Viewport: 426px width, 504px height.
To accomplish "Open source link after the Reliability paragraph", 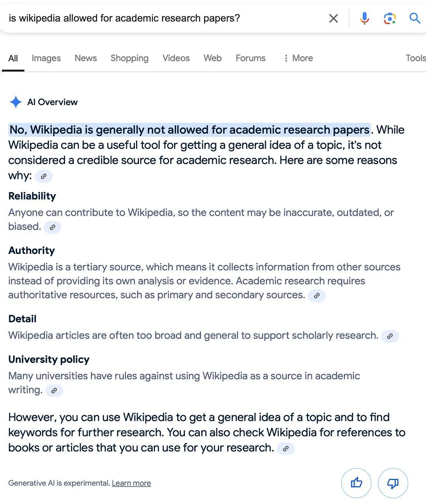I will pos(52,227).
